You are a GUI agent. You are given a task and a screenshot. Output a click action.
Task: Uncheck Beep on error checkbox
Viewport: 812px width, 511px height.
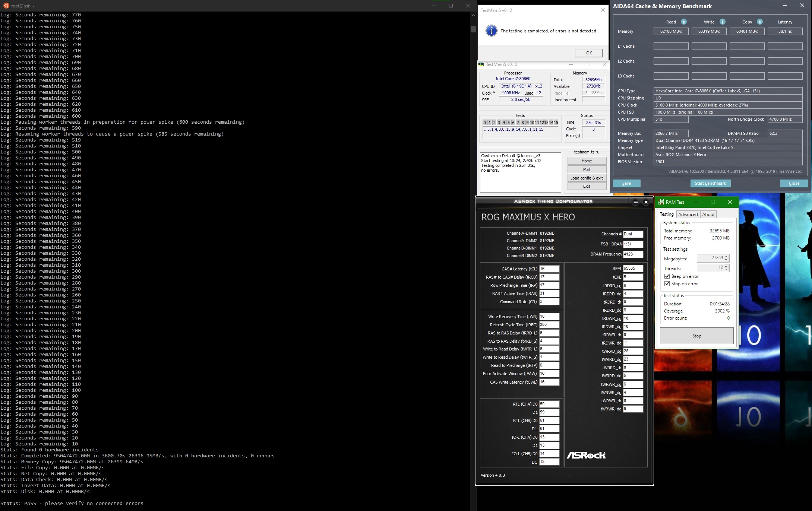point(667,276)
